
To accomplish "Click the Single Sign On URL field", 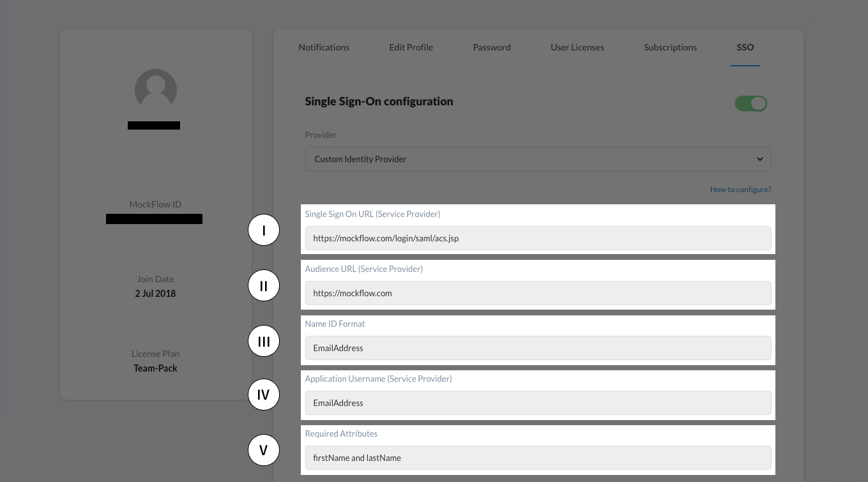I will point(538,238).
